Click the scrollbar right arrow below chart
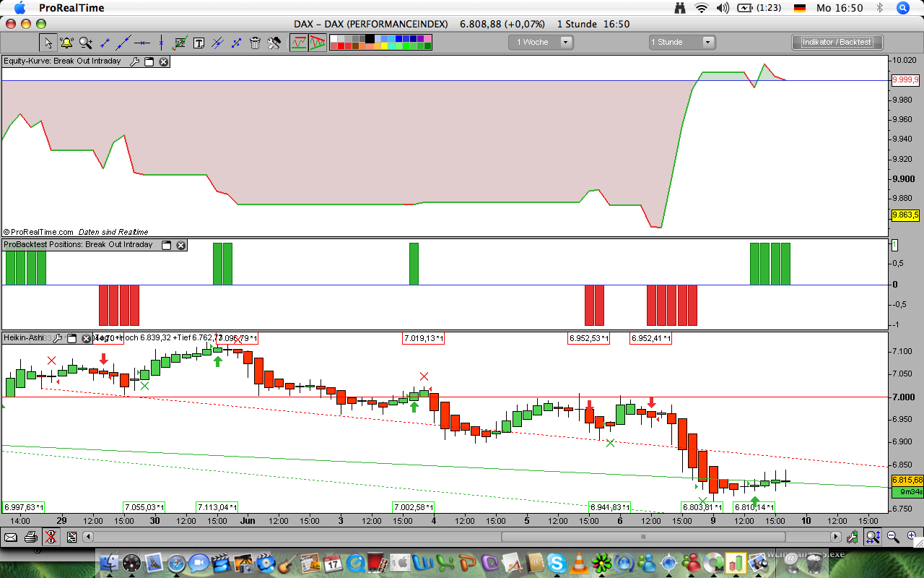The width and height of the screenshot is (924, 578). point(836,537)
